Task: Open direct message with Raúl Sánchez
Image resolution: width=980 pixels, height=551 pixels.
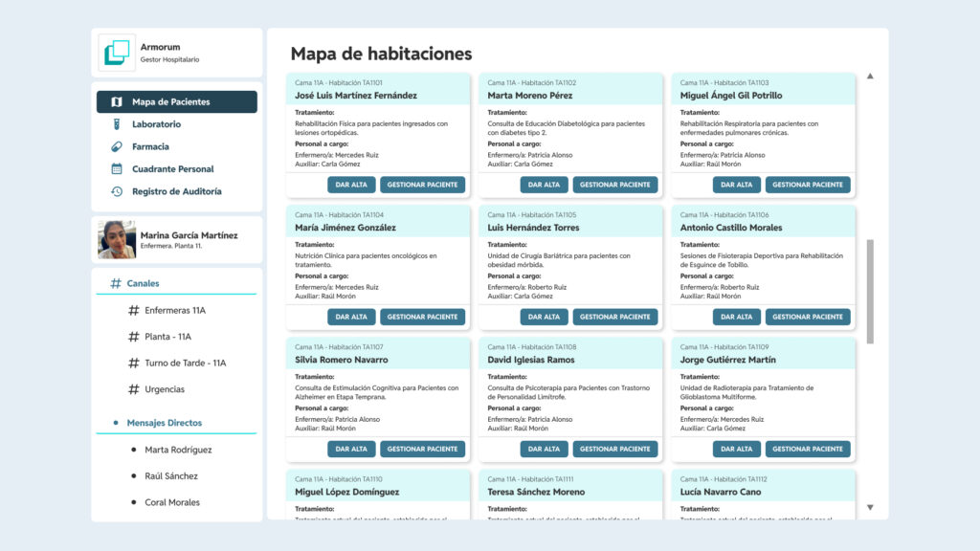Action: click(x=171, y=475)
